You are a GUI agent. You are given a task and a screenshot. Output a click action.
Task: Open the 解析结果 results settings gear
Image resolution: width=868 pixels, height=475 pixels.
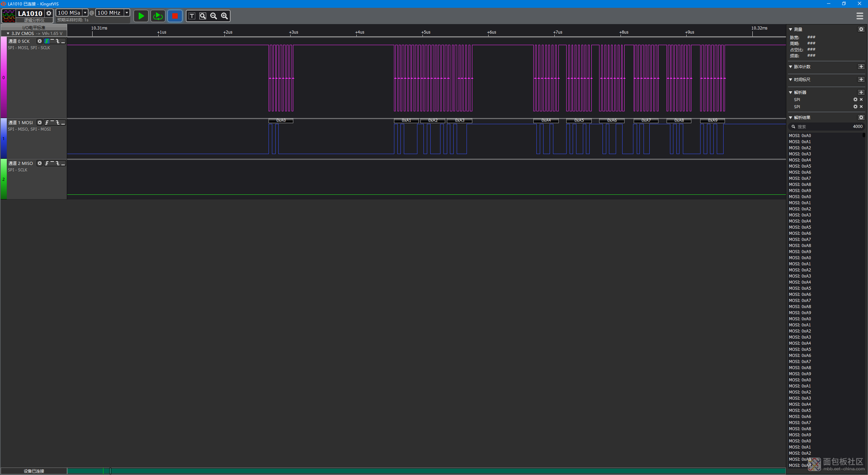click(x=861, y=117)
